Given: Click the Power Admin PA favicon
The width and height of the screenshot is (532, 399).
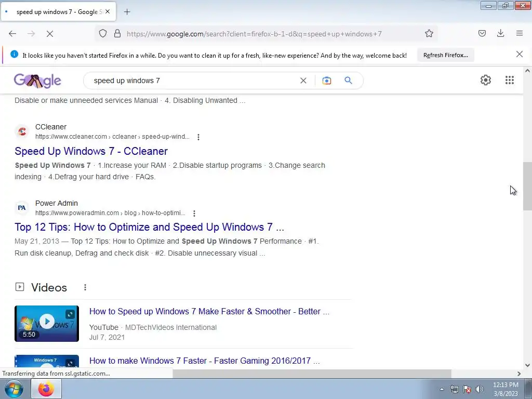Looking at the screenshot, I should 22,208.
